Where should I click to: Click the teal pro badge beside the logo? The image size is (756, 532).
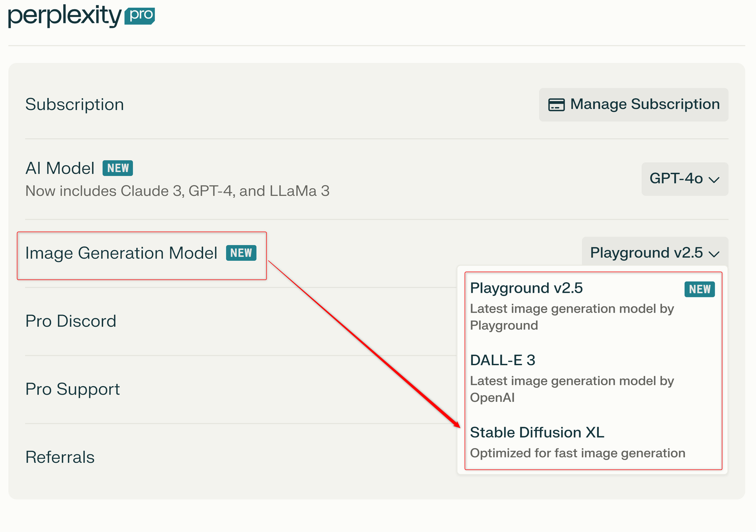click(140, 16)
